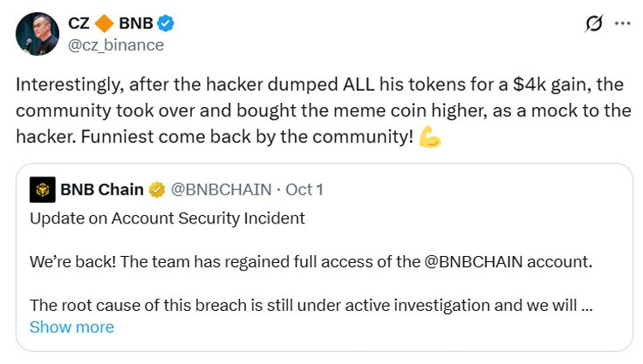Open the Grok slashed-circle icon
The width and height of the screenshot is (643, 364).
tap(592, 24)
